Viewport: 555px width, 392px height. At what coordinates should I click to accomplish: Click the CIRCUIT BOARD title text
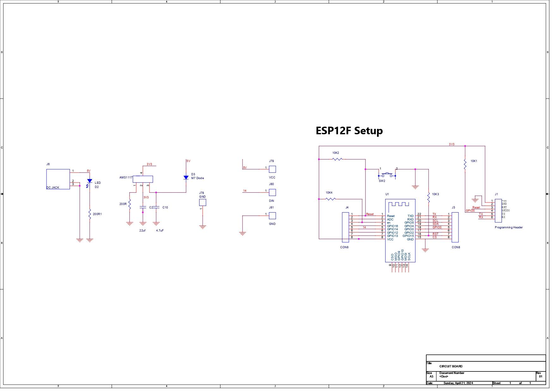click(451, 366)
